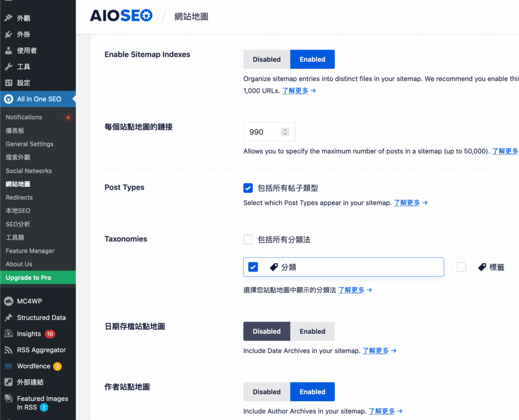Click the Featured Images blue 1 badge
The image size is (519, 420).
44,407
